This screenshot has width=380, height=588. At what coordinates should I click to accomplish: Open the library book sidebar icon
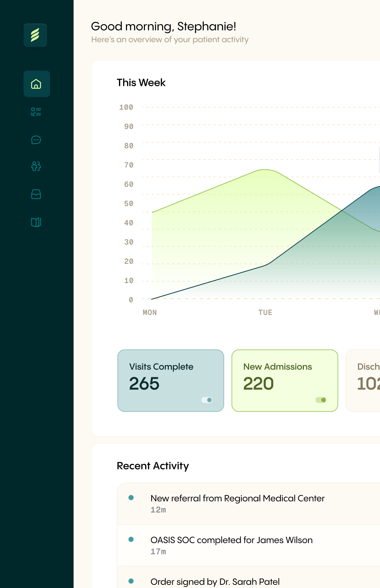pos(36,222)
